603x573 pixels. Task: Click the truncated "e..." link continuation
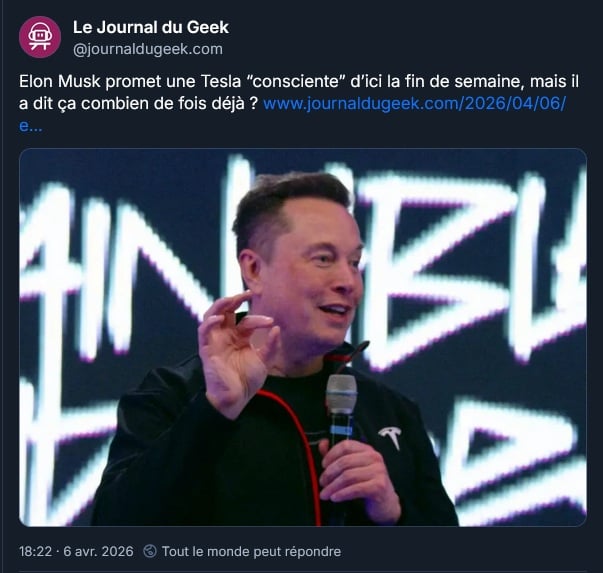tap(31, 125)
